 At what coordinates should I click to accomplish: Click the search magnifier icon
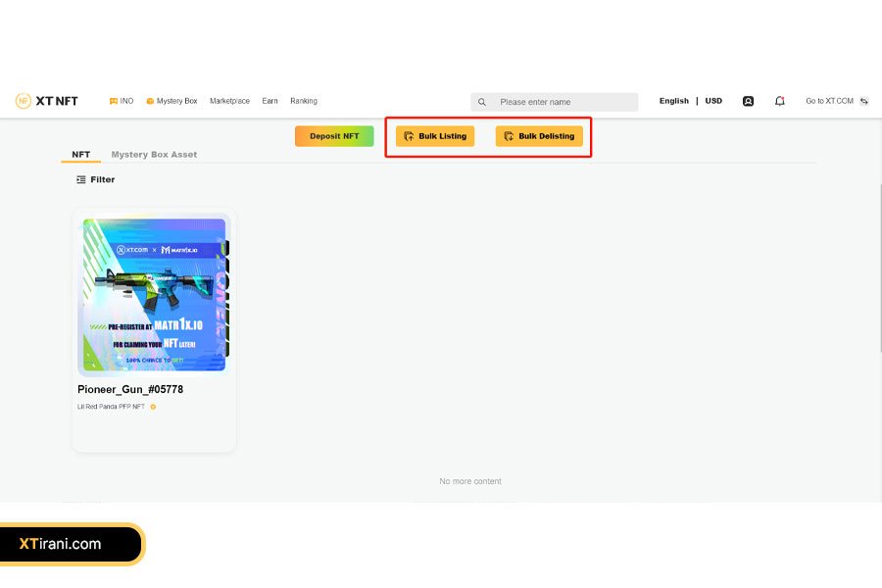pyautogui.click(x=482, y=102)
